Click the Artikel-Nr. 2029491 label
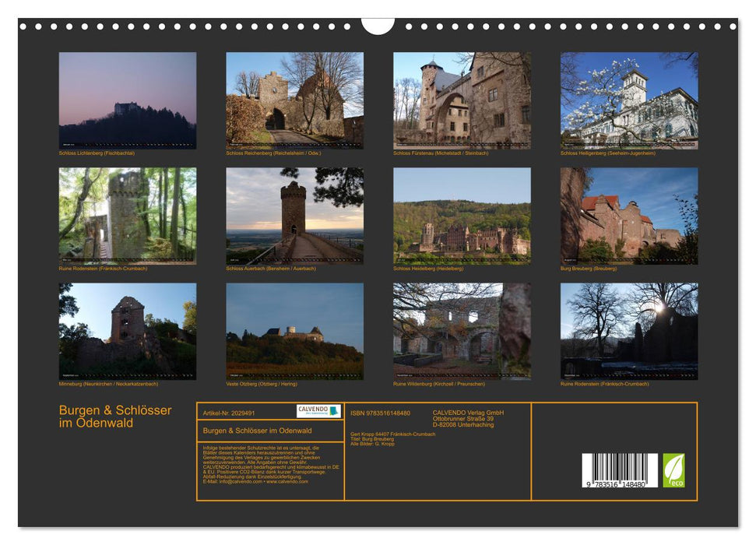Image resolution: width=756 pixels, height=545 pixels. 229,413
